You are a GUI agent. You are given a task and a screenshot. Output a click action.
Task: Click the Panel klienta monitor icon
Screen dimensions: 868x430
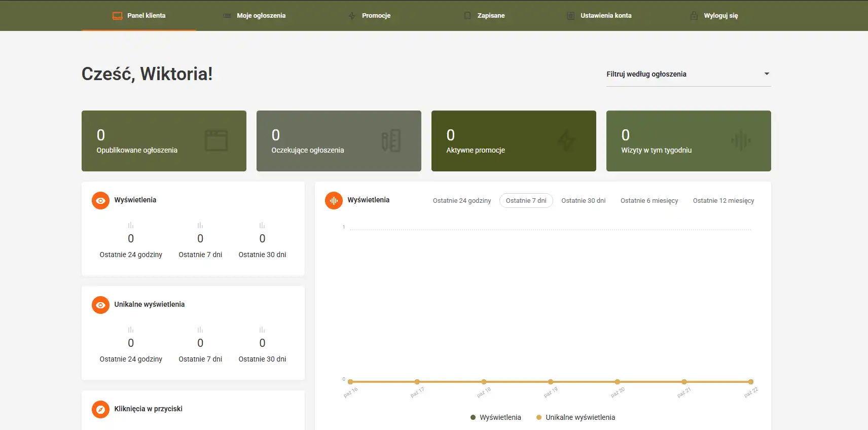pyautogui.click(x=117, y=16)
